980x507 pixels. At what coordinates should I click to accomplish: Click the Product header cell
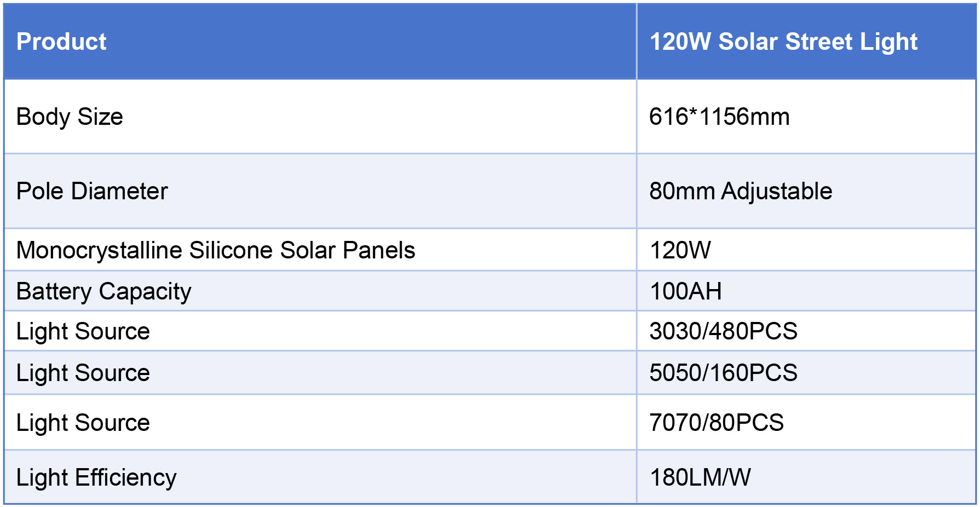click(61, 42)
